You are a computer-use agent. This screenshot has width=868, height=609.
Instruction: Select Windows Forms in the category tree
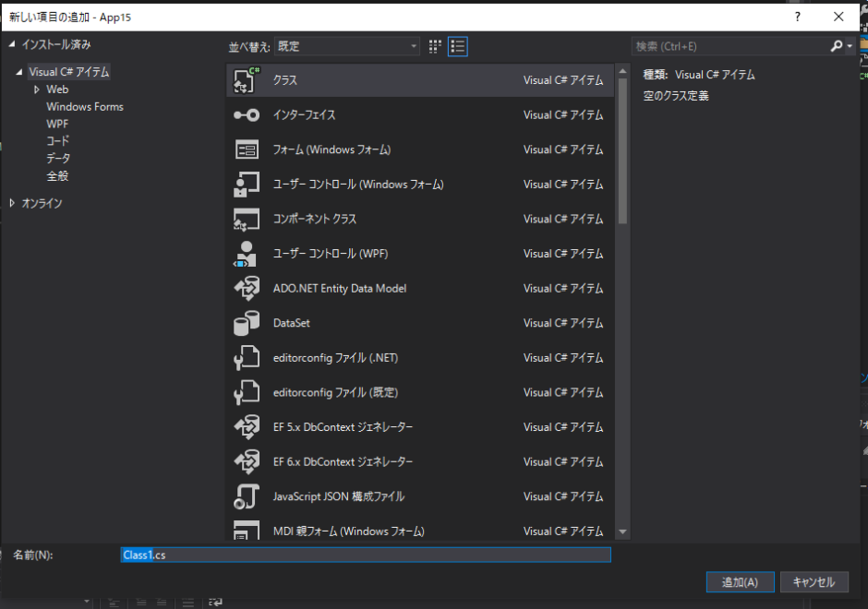tap(85, 107)
